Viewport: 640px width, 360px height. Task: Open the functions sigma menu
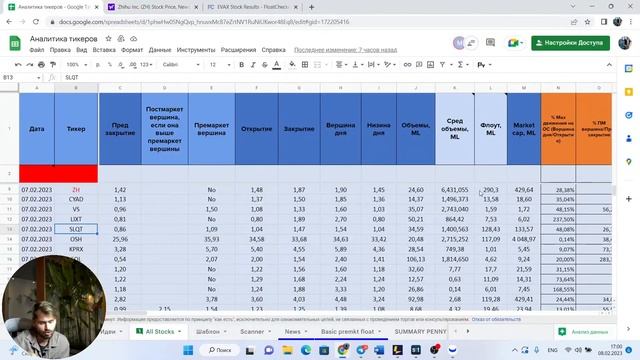[x=461, y=64]
